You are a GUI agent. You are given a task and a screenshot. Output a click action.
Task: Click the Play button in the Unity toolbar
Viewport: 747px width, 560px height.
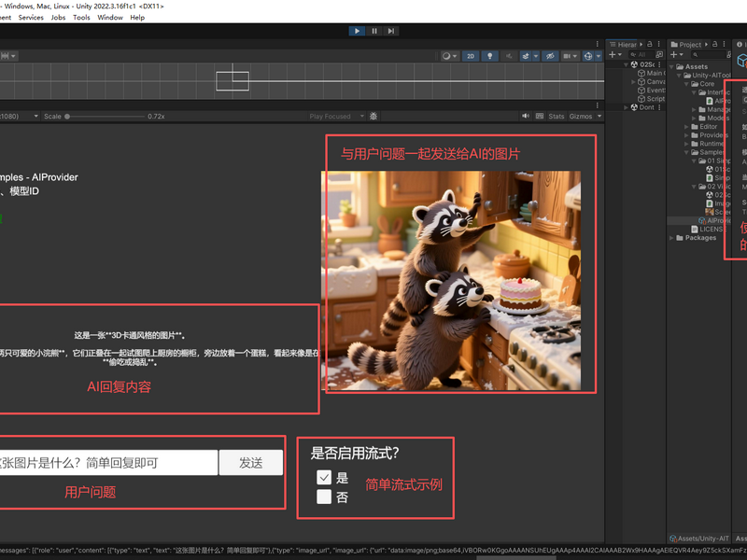click(357, 31)
